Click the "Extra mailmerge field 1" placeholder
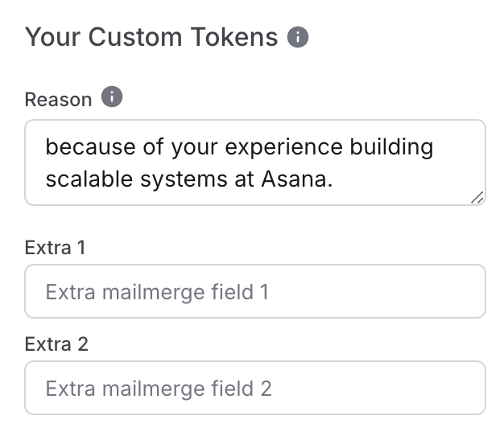This screenshot has width=504, height=428. pyautogui.click(x=157, y=292)
